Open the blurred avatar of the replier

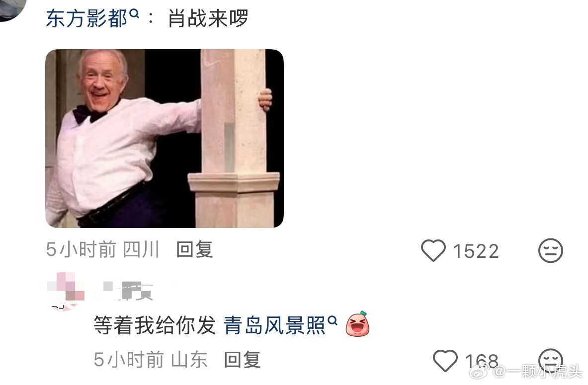[66, 292]
